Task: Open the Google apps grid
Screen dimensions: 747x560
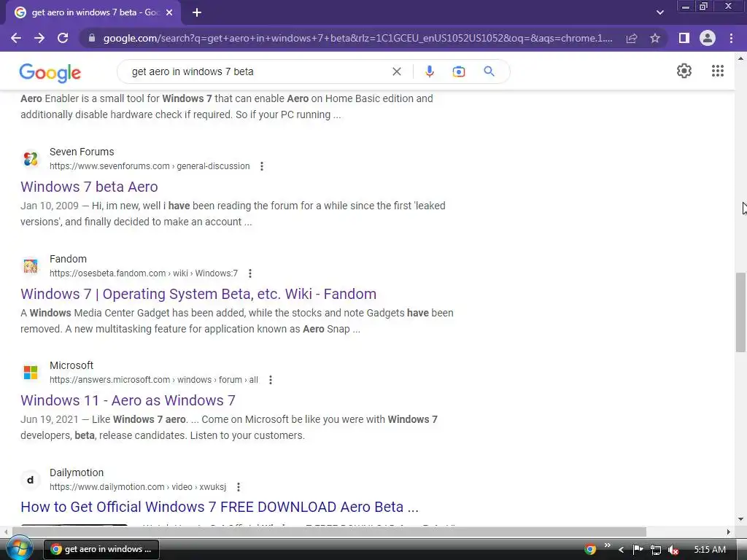Action: (718, 71)
